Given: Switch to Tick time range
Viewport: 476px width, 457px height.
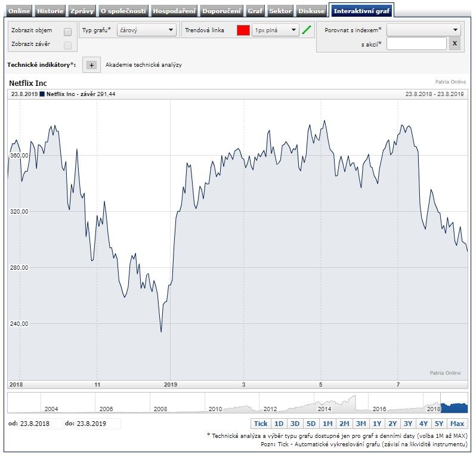Looking at the screenshot, I should click(261, 424).
